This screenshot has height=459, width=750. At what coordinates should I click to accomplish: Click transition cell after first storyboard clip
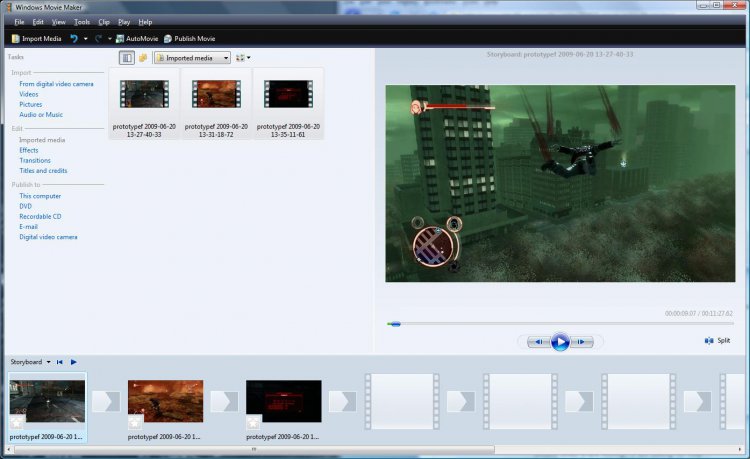pos(106,402)
